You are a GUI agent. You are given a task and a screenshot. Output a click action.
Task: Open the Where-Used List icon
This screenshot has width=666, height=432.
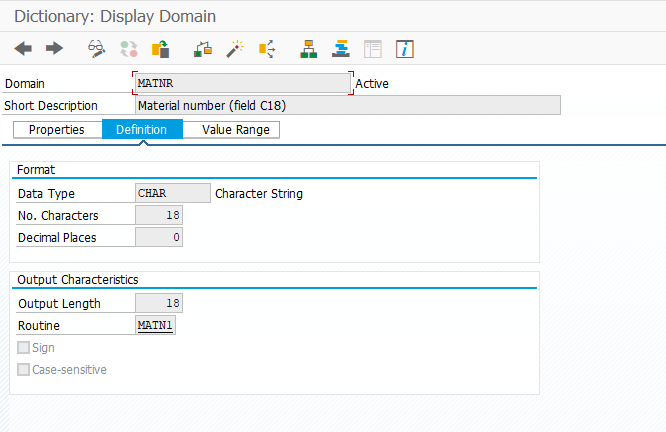click(x=267, y=48)
